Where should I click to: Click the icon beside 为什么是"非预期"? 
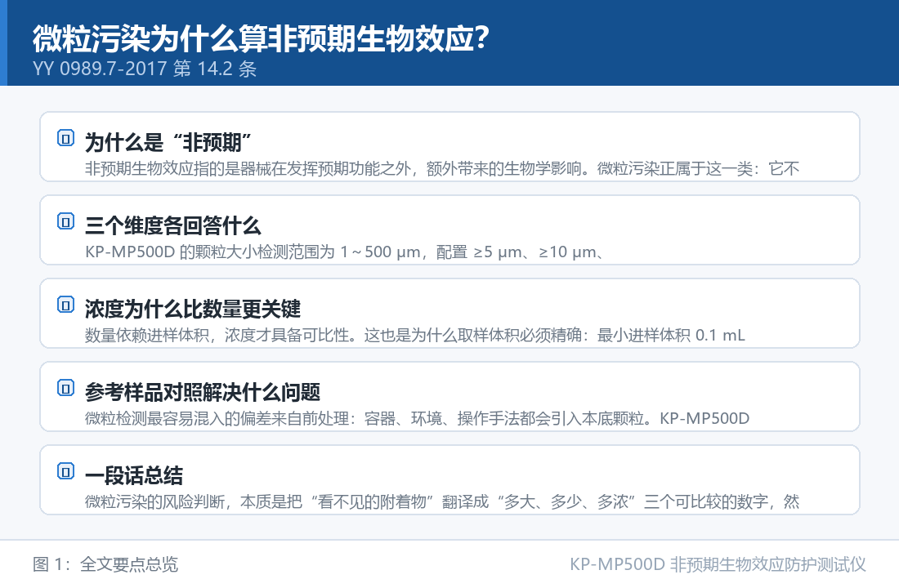point(66,138)
